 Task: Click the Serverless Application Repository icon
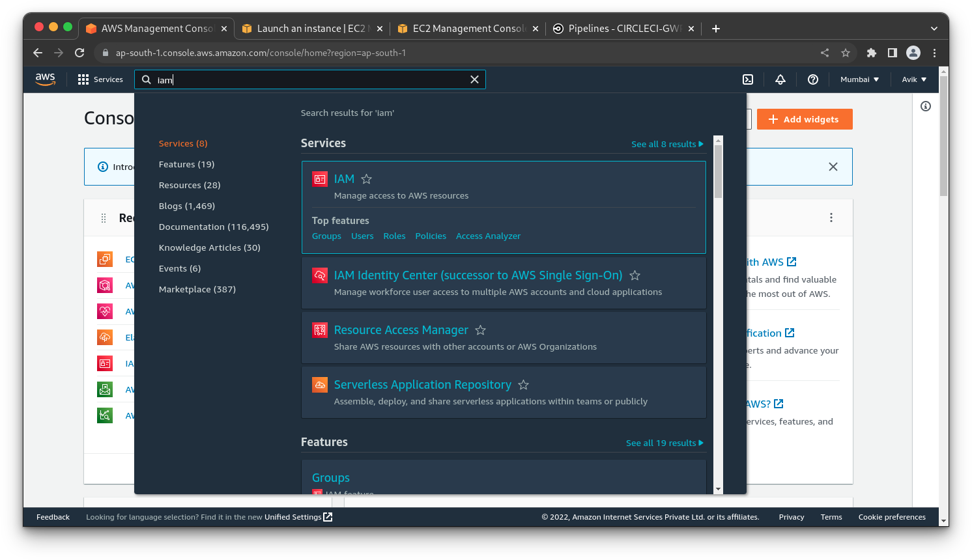320,385
